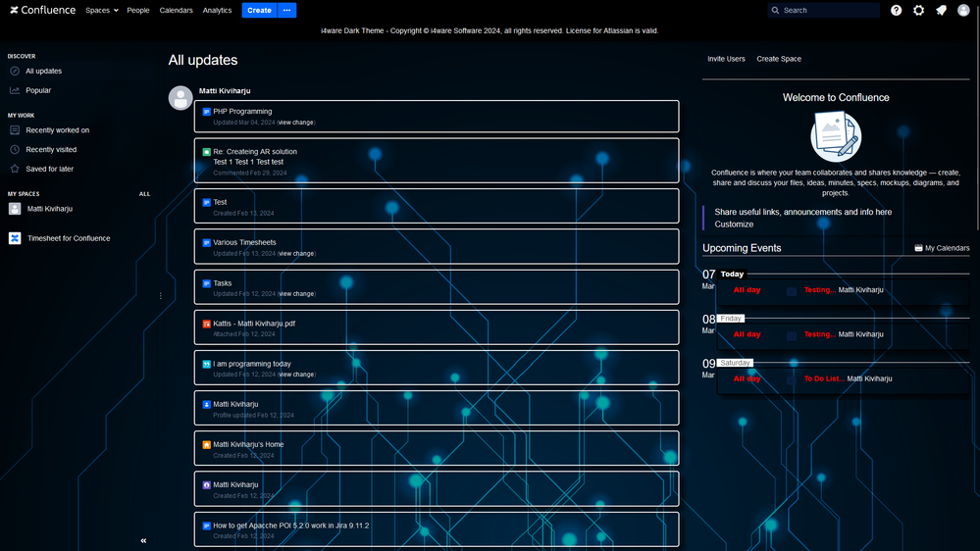Viewport: 980px width, 551px height.
Task: Open How to get Apacche POI article
Action: coord(290,526)
